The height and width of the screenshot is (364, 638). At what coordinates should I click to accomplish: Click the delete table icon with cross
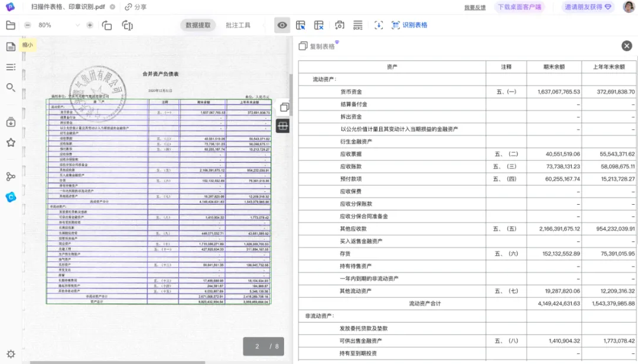coord(319,25)
